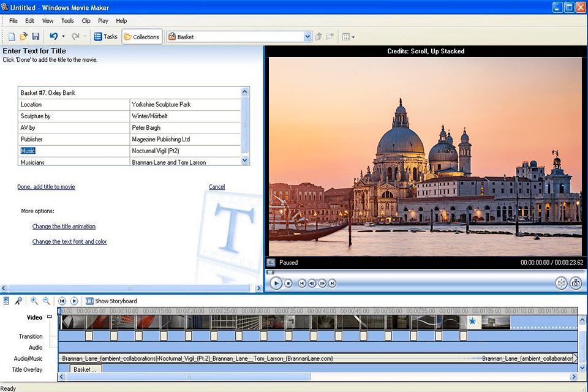The width and height of the screenshot is (588, 392).
Task: Click the monitor status icon beside Paused
Action: pyautogui.click(x=271, y=263)
